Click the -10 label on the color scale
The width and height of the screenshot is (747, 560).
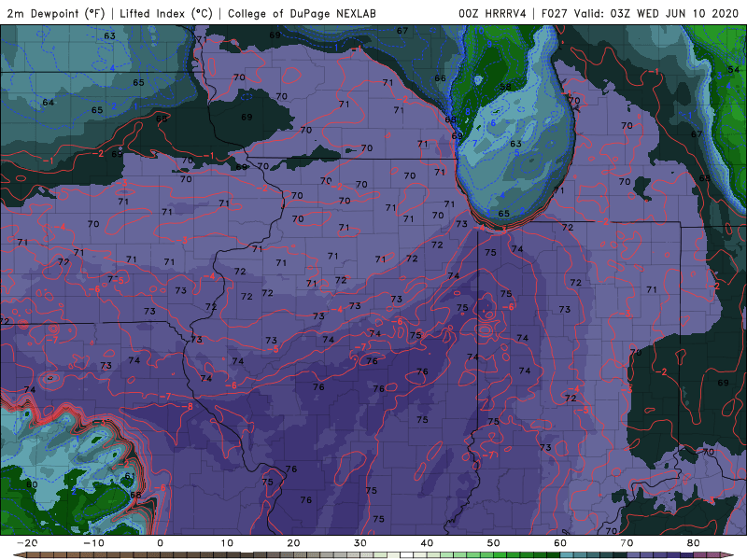click(93, 543)
